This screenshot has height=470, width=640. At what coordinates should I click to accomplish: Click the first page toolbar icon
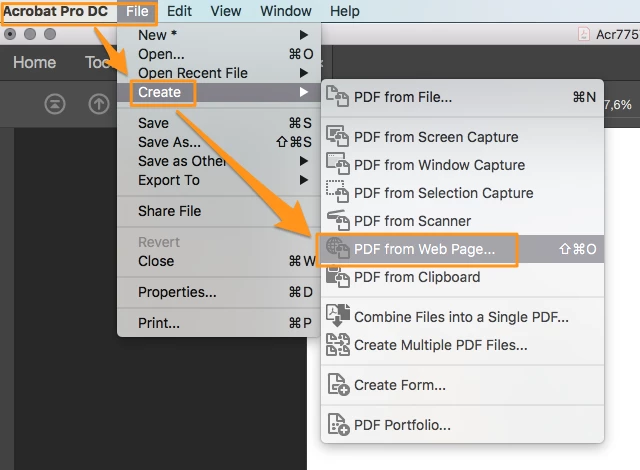tap(55, 104)
